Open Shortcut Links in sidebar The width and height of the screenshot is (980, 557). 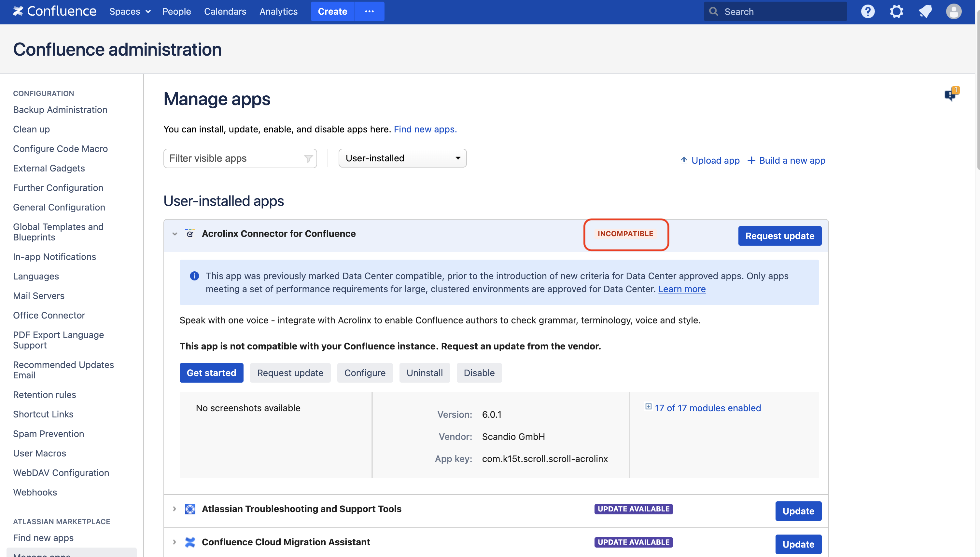pyautogui.click(x=43, y=414)
